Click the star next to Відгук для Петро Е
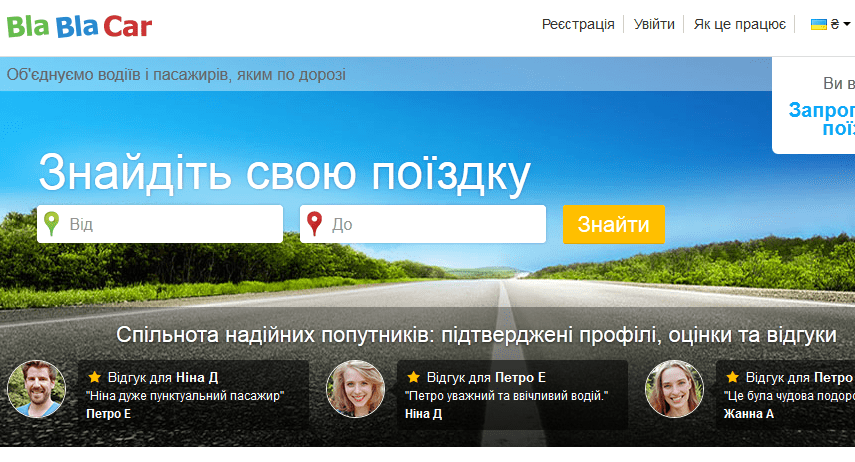The image size is (855, 462). tap(413, 377)
